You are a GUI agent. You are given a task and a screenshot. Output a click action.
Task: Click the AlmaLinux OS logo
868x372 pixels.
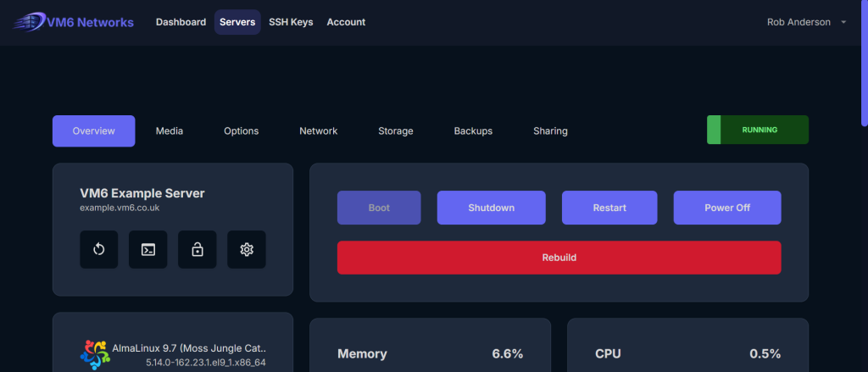tap(94, 353)
